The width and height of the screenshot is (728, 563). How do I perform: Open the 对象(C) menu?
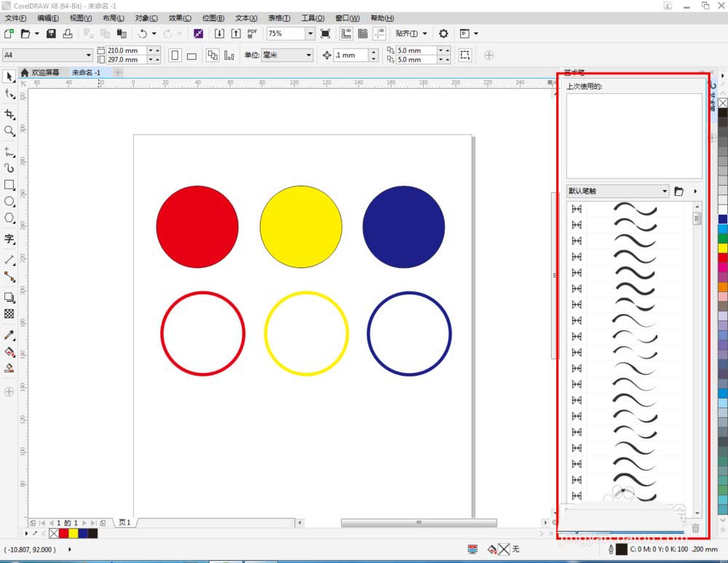[146, 17]
